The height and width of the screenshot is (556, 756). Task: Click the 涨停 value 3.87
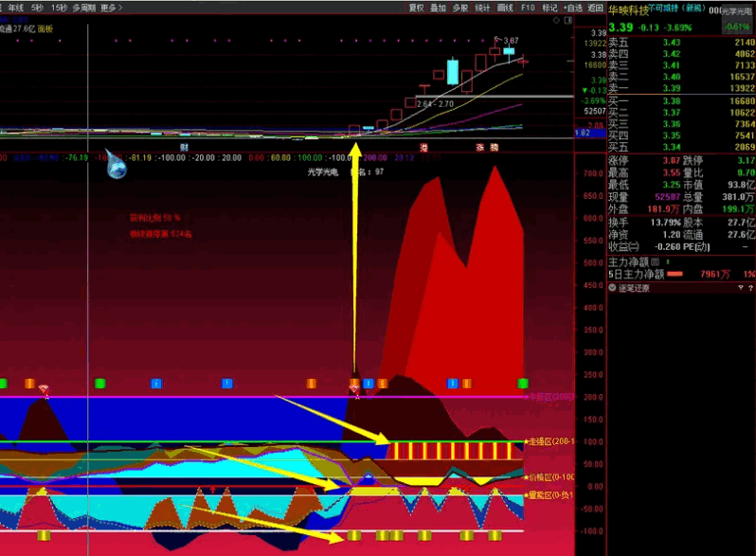coord(671,161)
